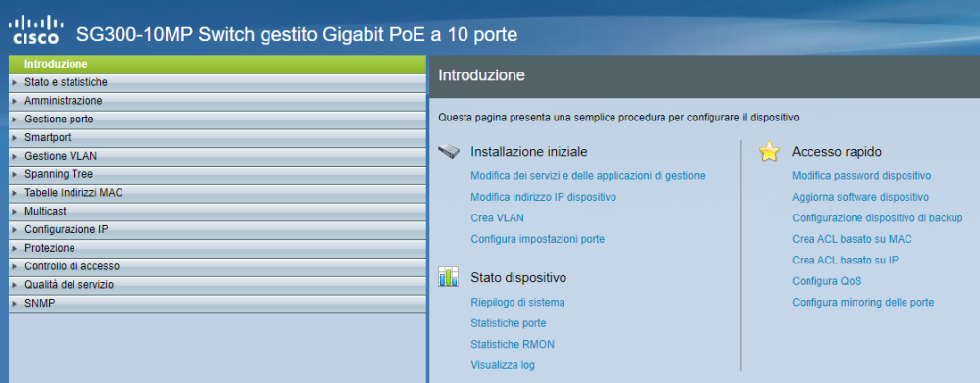The width and height of the screenshot is (980, 383).
Task: Open the Smartport menu item
Action: point(218,137)
